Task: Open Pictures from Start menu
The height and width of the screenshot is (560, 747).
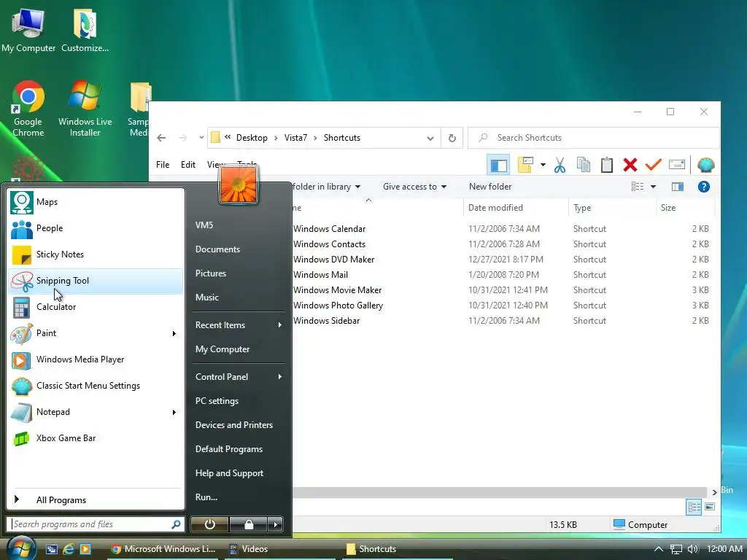Action: click(239, 273)
